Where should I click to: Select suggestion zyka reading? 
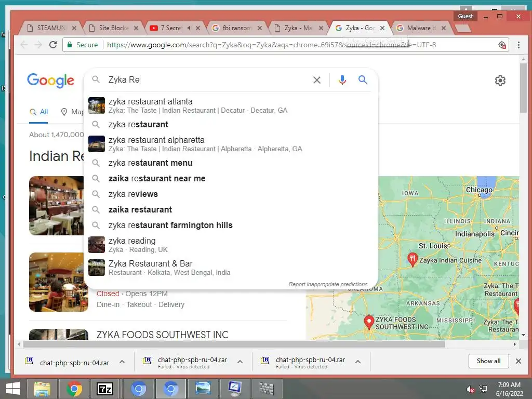click(x=231, y=245)
